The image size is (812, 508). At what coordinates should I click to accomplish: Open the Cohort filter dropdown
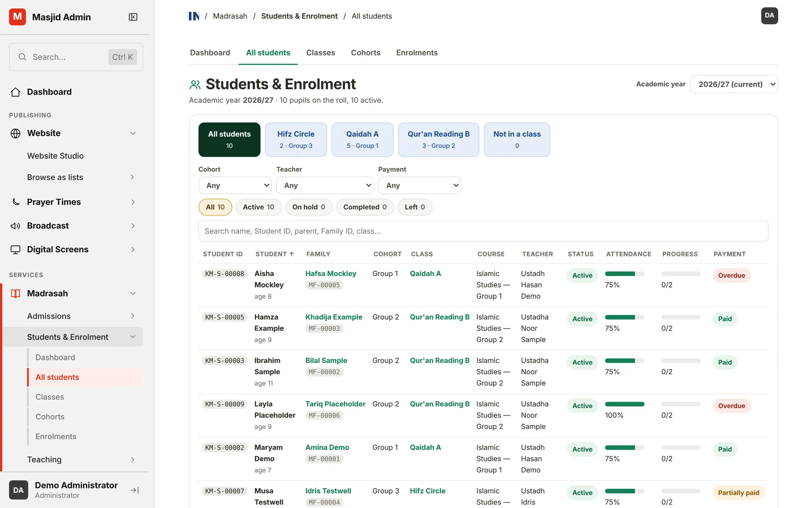[x=235, y=185]
